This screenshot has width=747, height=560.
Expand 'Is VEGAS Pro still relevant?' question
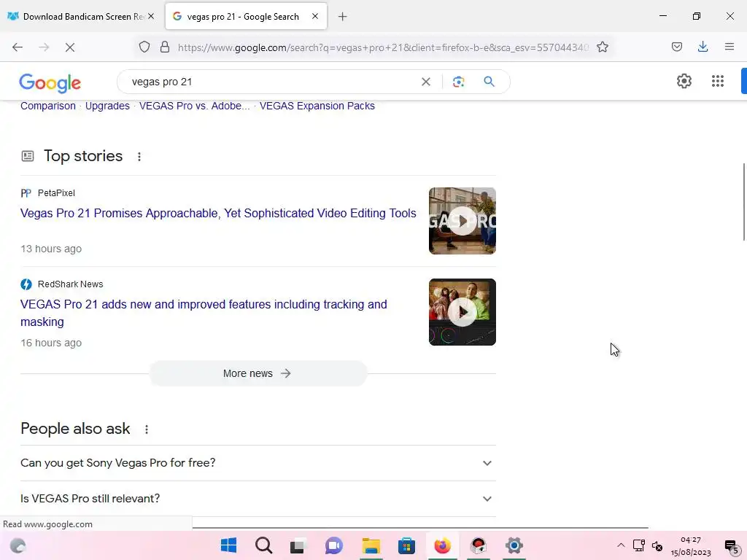coord(258,499)
